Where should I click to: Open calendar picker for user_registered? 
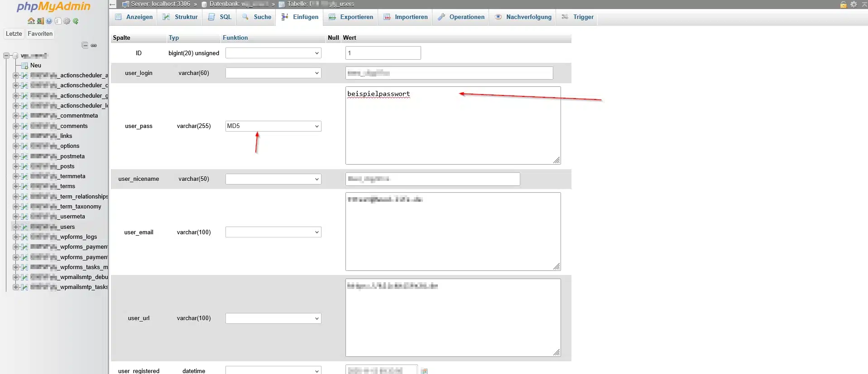tap(424, 371)
